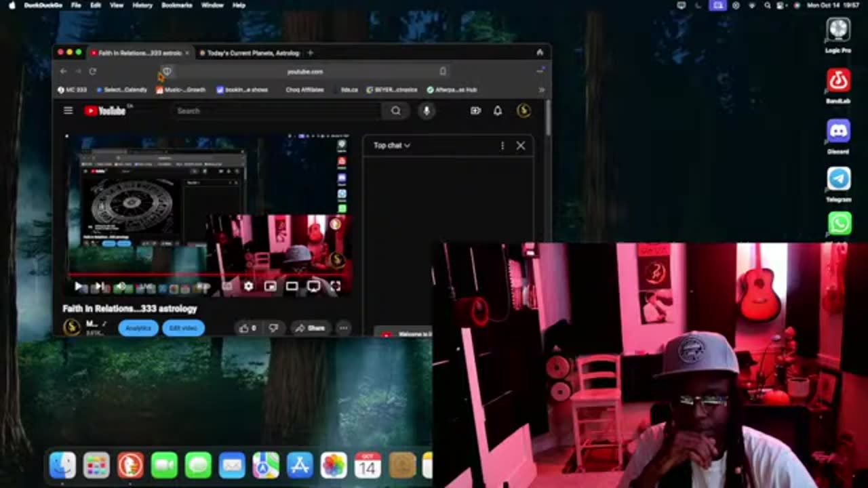
Task: Open the Music...Growth bookmark
Action: point(181,89)
